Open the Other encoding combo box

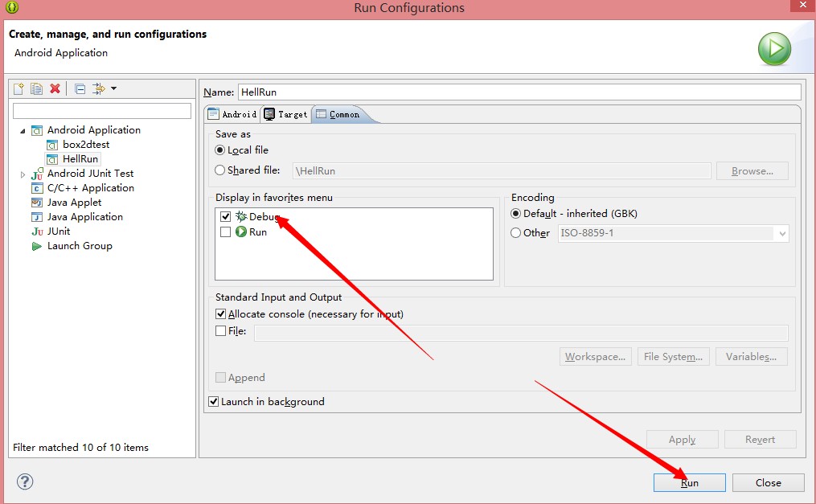click(781, 233)
